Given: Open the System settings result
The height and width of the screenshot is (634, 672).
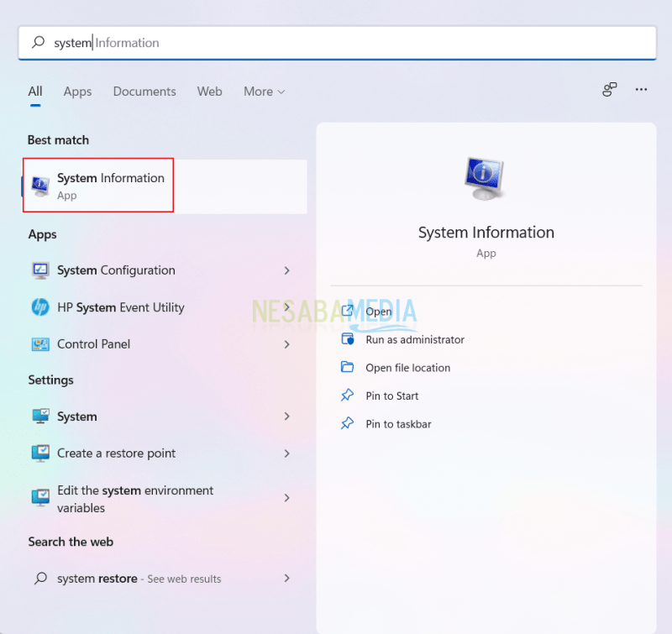Looking at the screenshot, I should 162,416.
